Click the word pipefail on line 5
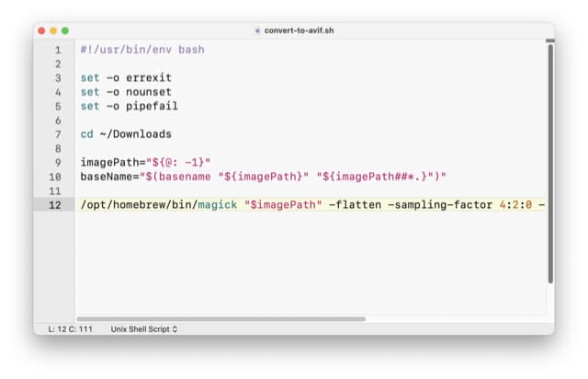 [152, 107]
